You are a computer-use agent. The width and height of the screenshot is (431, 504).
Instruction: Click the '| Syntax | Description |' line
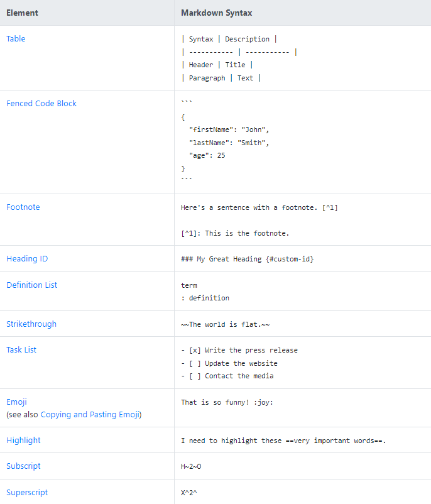coord(229,39)
